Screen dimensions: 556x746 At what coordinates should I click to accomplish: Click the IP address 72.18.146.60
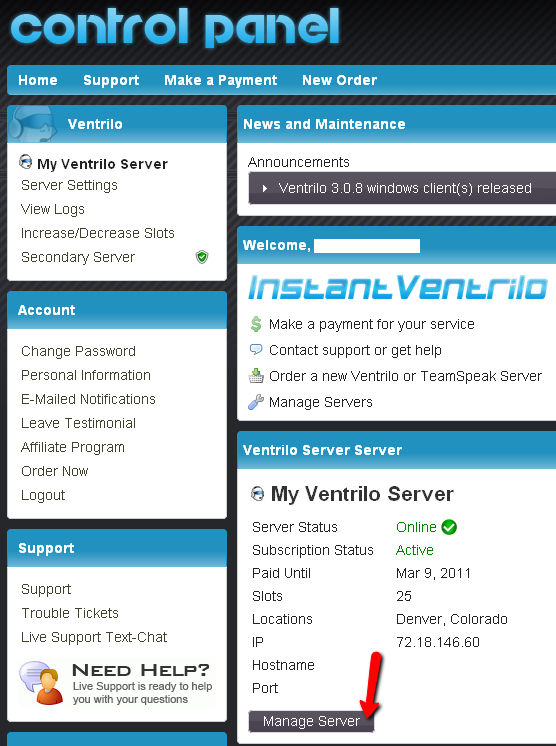(x=438, y=642)
